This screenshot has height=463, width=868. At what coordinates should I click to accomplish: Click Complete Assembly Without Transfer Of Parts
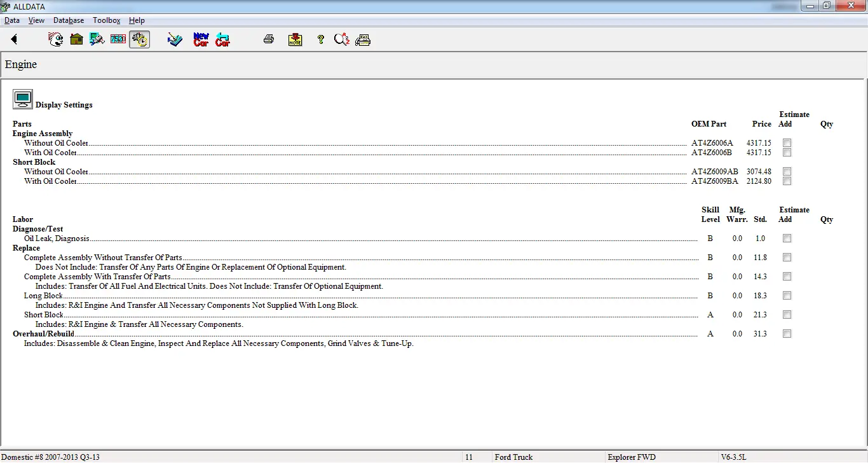click(x=103, y=258)
